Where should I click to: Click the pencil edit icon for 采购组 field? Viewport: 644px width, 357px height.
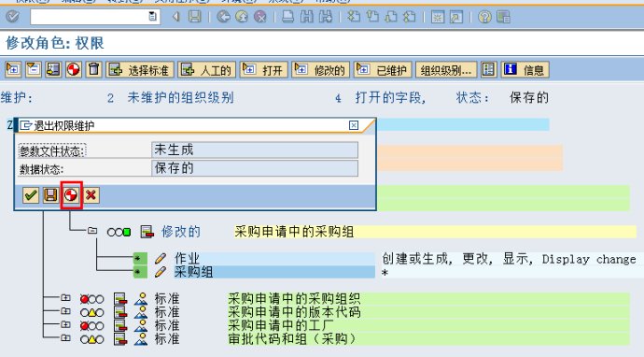(161, 272)
